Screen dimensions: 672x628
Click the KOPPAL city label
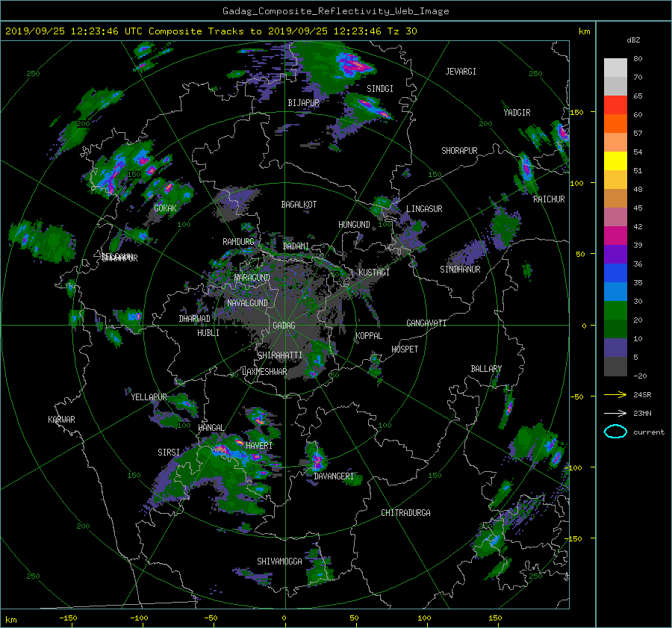click(x=369, y=336)
